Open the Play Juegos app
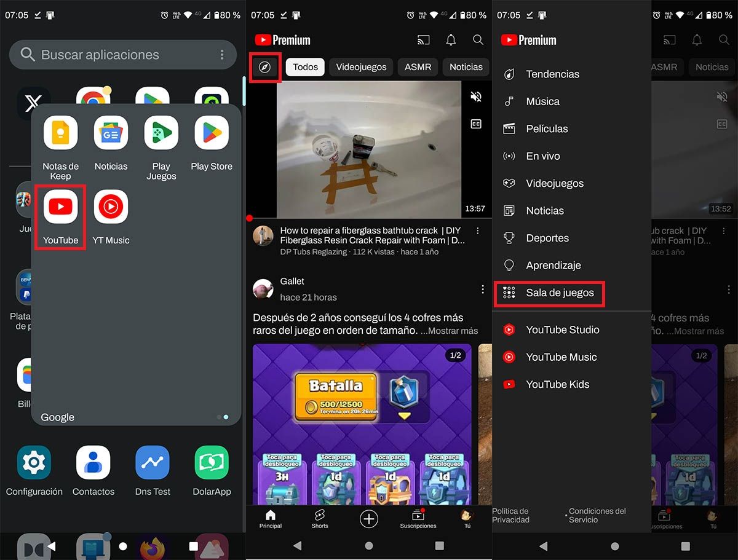Viewport: 738px width, 560px height. [161, 148]
